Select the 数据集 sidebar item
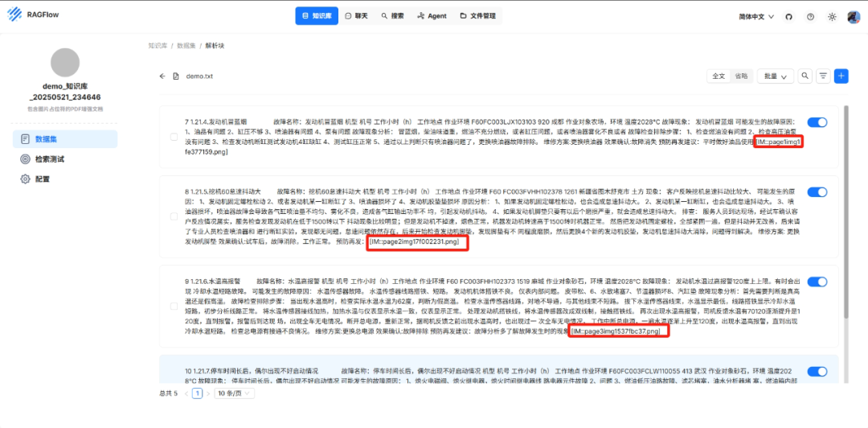 click(65, 139)
